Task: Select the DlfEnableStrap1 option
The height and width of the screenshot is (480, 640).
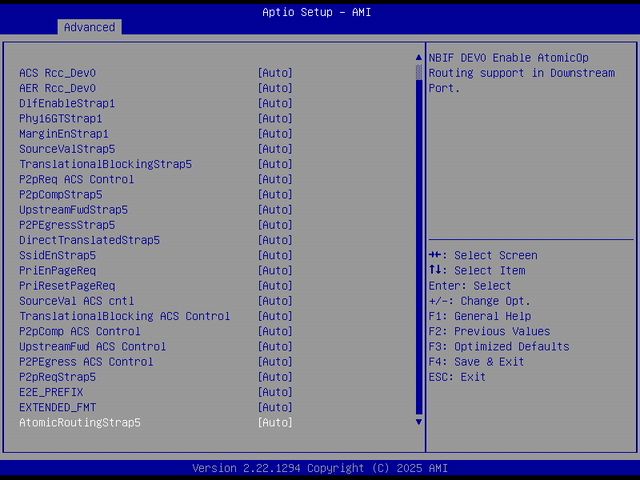Action: coord(67,103)
